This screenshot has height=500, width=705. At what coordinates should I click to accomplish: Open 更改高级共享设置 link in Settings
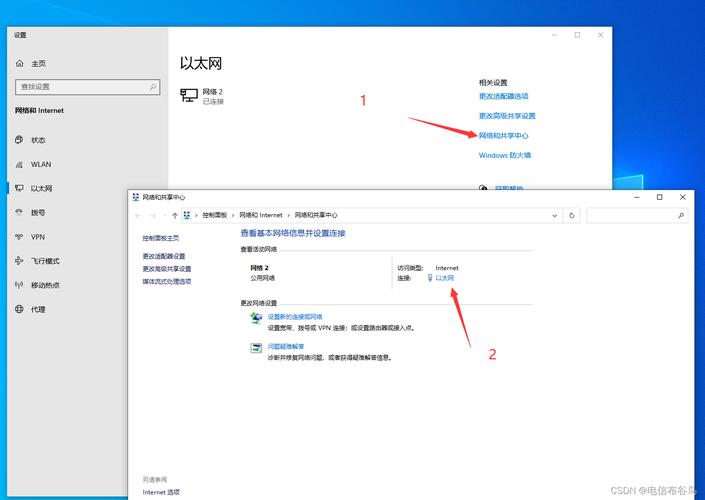pyautogui.click(x=507, y=116)
